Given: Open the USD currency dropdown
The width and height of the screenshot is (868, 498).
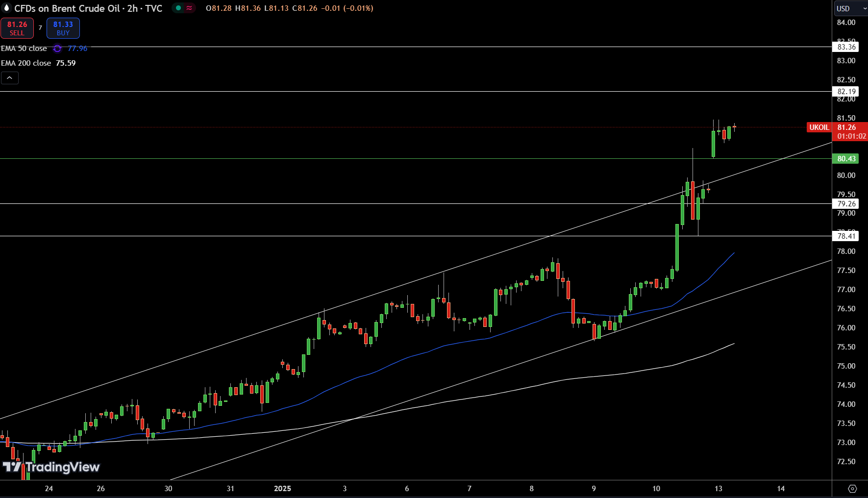Looking at the screenshot, I should [850, 8].
